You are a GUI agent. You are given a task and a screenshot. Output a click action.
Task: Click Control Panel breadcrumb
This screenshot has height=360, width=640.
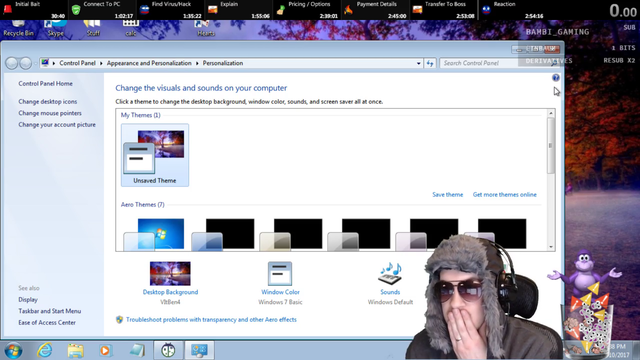[x=77, y=63]
